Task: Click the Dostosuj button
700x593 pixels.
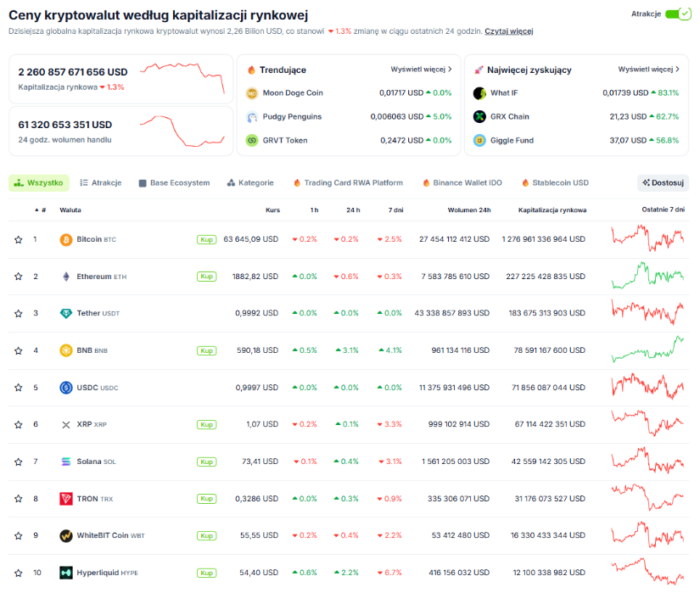Action: click(663, 183)
